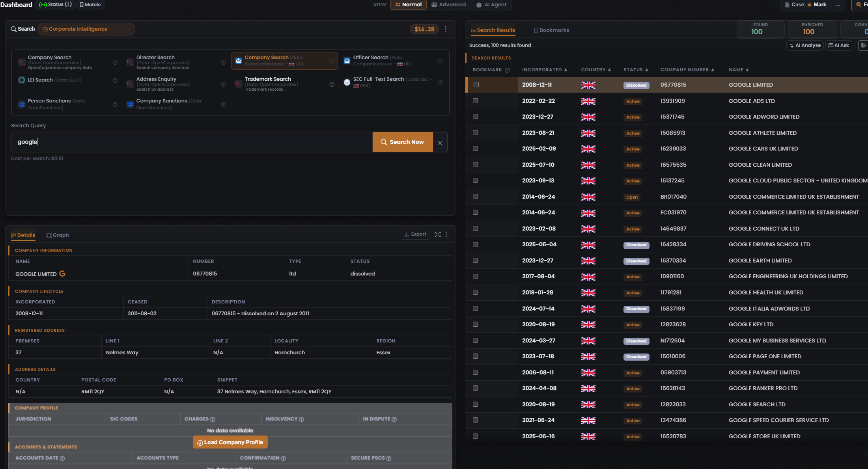The image size is (868, 469).
Task: Click the help icon next to Director Search
Action: (x=224, y=62)
